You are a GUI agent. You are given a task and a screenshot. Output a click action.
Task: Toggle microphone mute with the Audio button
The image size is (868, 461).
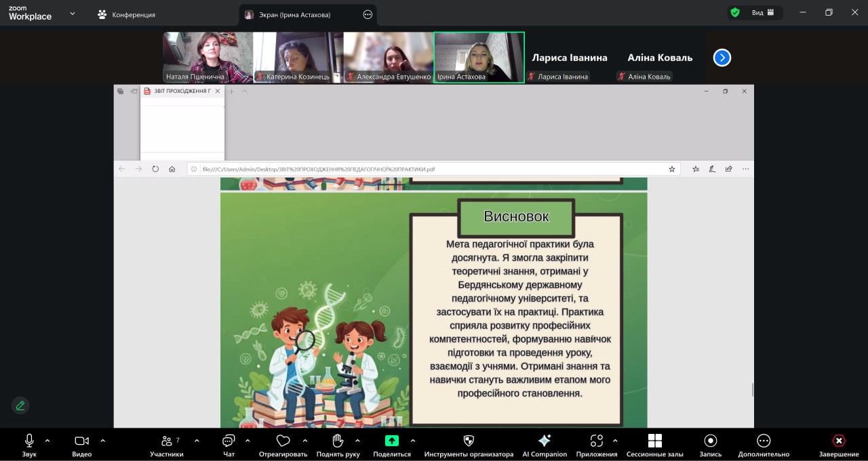click(x=29, y=441)
